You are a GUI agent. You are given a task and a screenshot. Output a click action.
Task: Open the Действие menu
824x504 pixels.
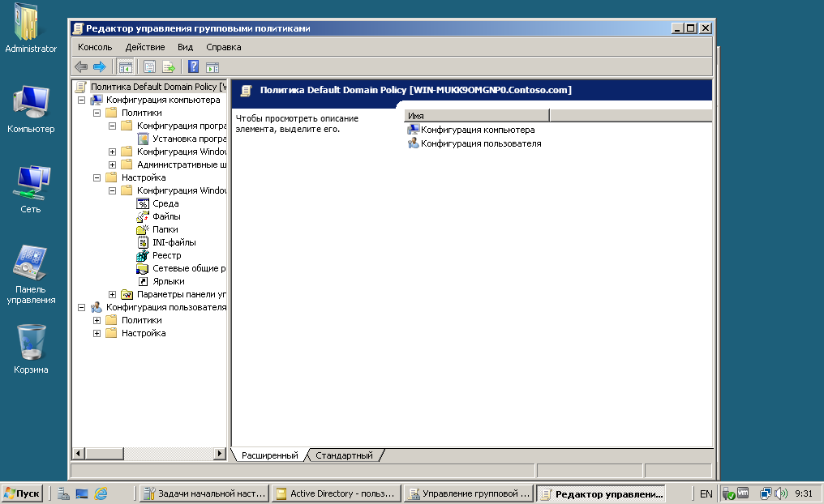coord(145,47)
